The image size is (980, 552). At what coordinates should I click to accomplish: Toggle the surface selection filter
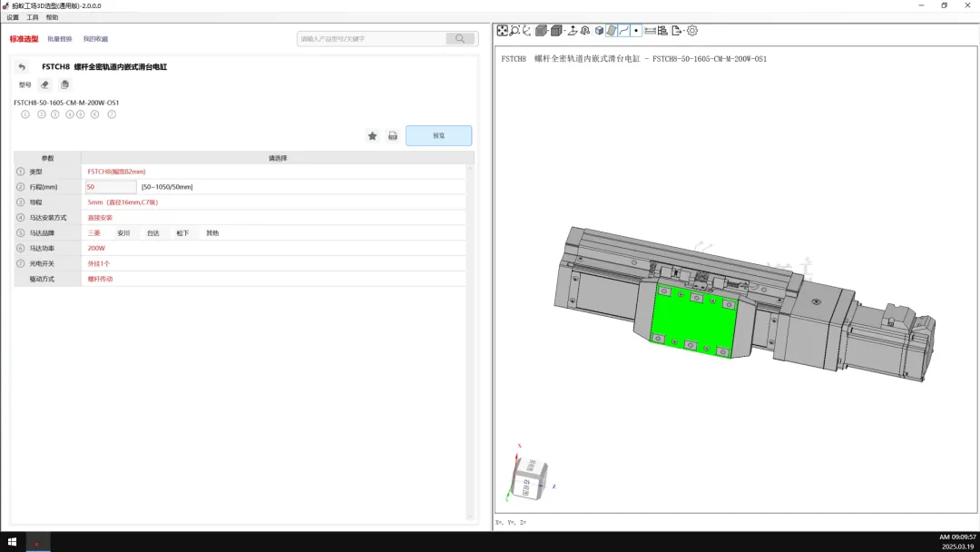click(612, 31)
